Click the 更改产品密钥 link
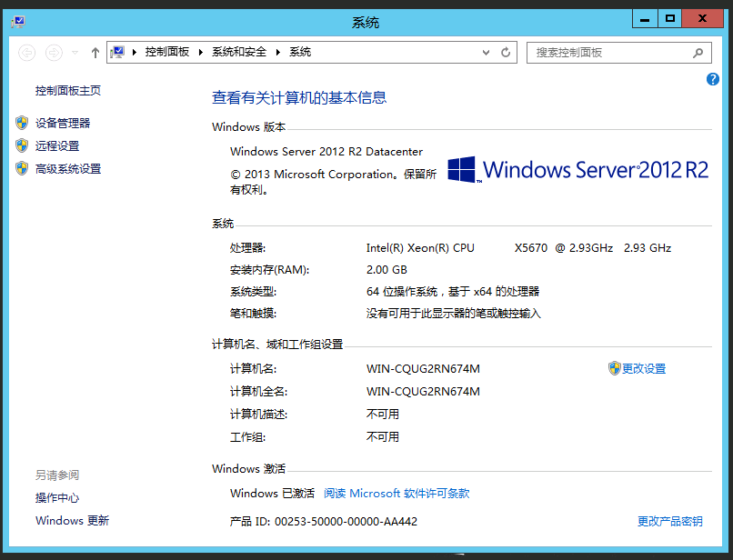 [670, 521]
